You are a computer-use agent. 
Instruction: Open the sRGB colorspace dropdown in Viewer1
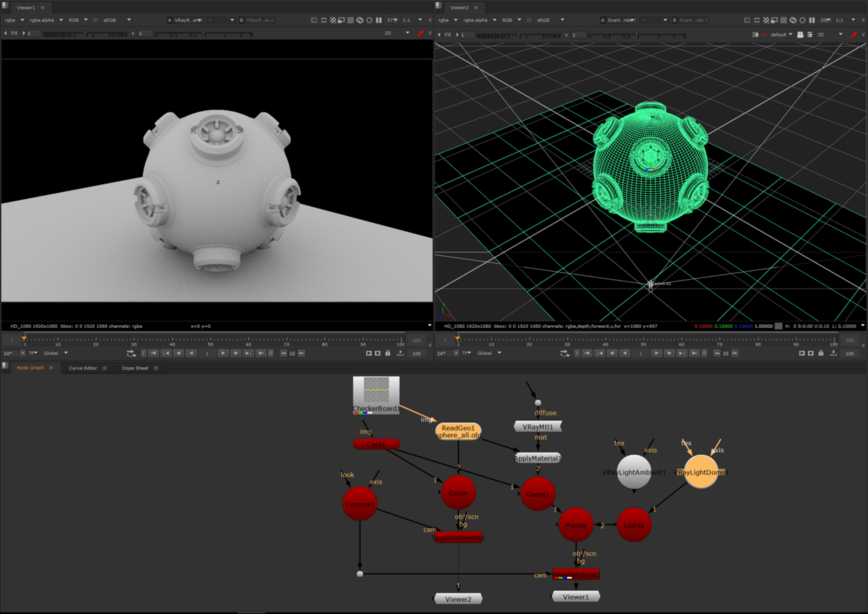pyautogui.click(x=117, y=20)
